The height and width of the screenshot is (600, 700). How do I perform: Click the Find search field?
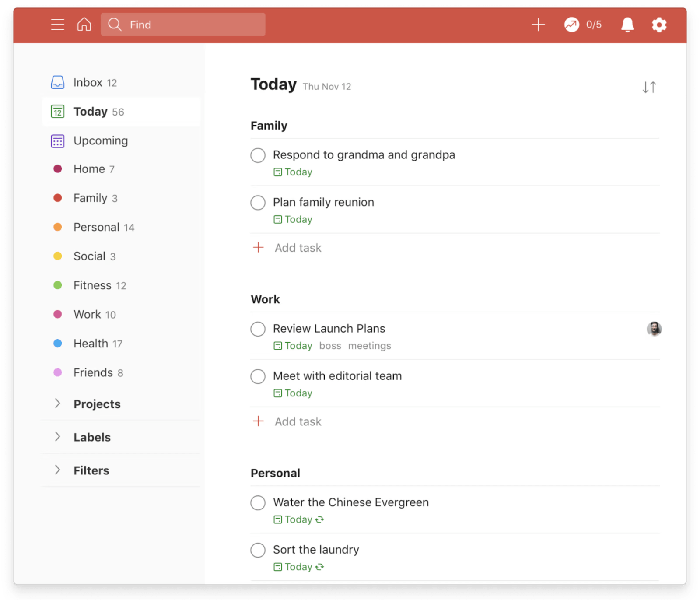[184, 25]
